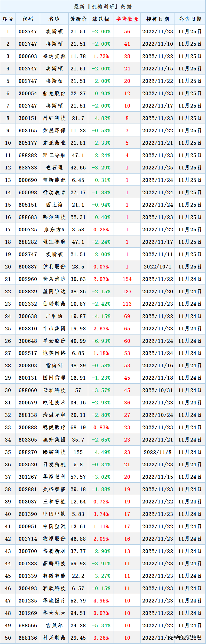Select stock name 盛达资源
206x644 pixels.
click(x=54, y=56)
